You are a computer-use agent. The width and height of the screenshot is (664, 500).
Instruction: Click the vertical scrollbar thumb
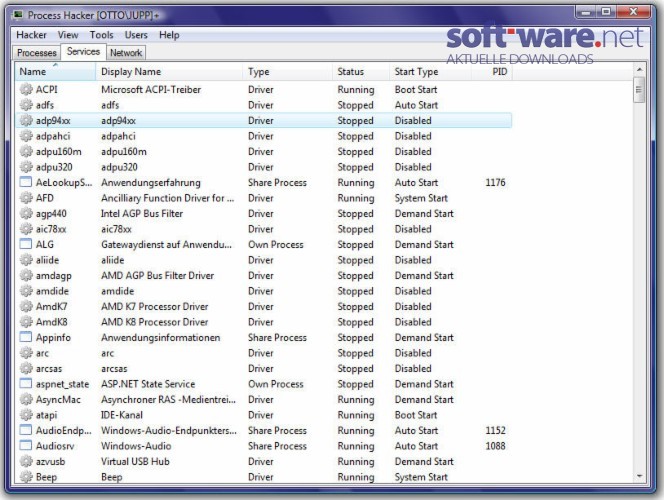(x=639, y=90)
